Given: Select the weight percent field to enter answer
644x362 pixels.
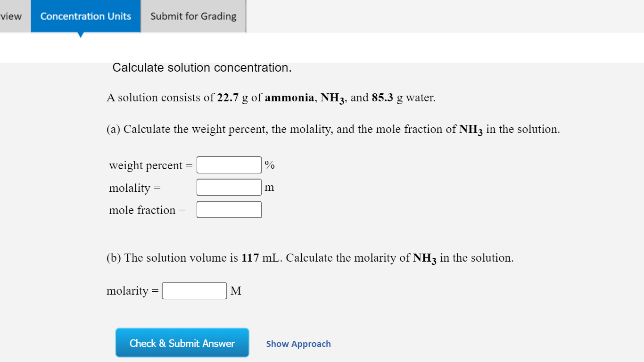Looking at the screenshot, I should 229,165.
